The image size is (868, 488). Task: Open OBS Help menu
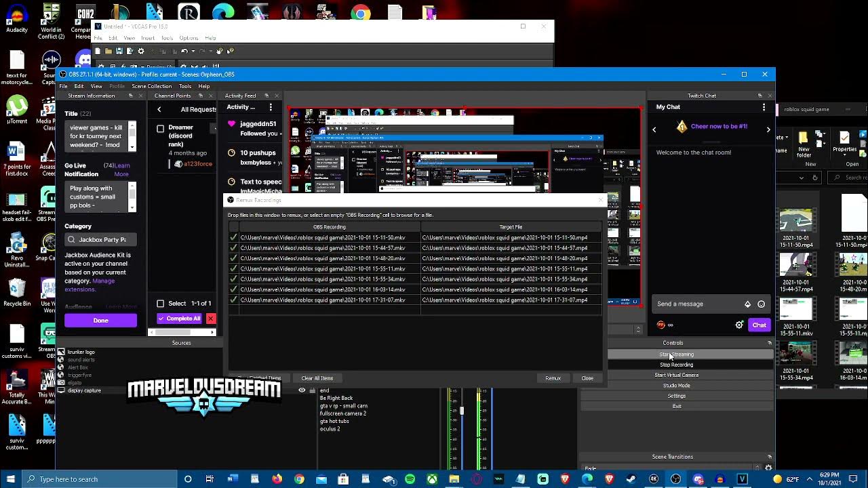204,86
